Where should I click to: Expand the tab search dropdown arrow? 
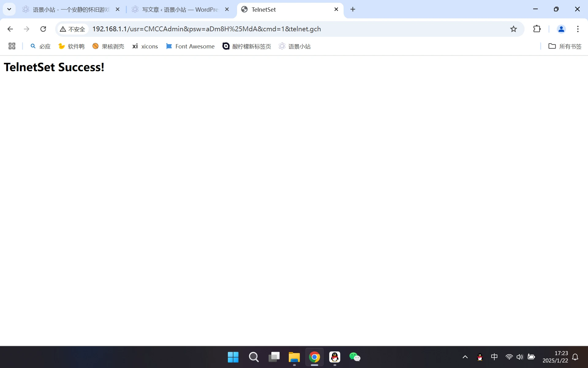pyautogui.click(x=9, y=9)
